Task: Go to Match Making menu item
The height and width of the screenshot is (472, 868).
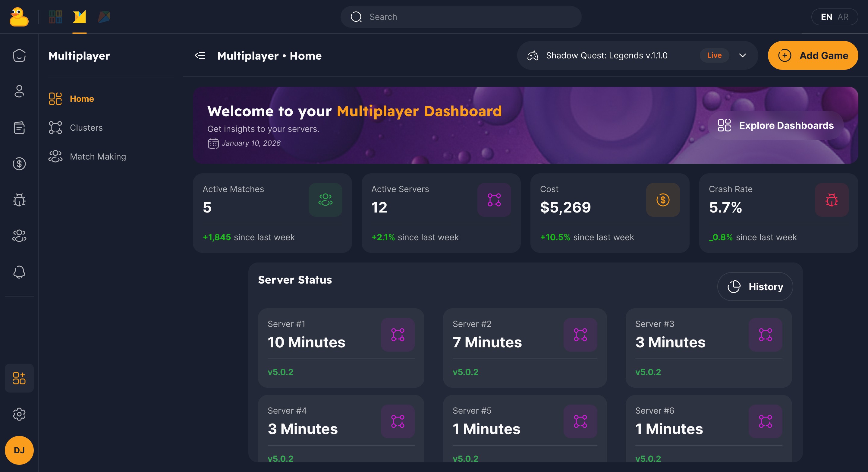Action: pos(98,157)
